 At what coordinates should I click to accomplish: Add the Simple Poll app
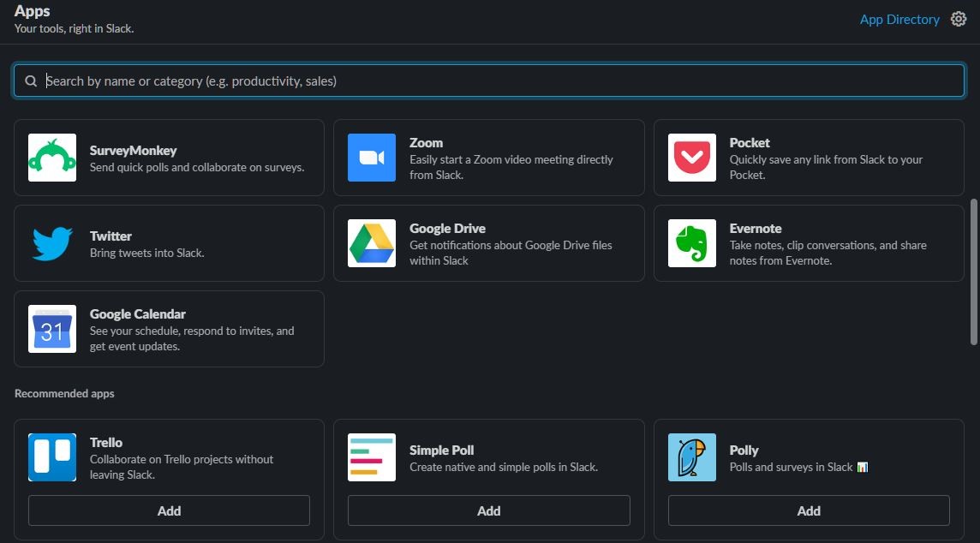(489, 510)
